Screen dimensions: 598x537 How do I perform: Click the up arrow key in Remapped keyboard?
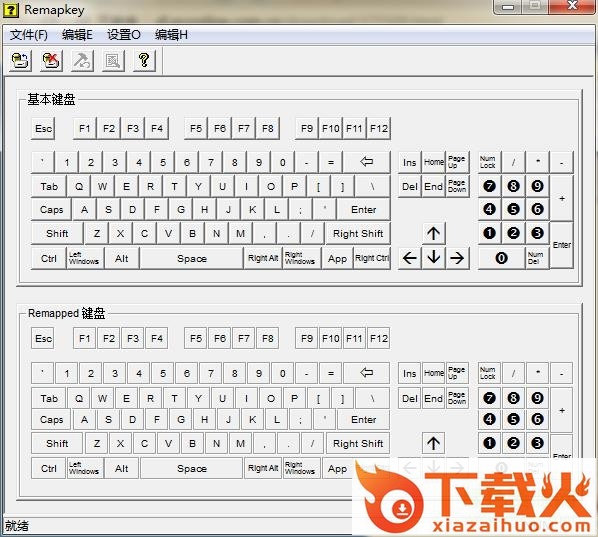coord(434,443)
